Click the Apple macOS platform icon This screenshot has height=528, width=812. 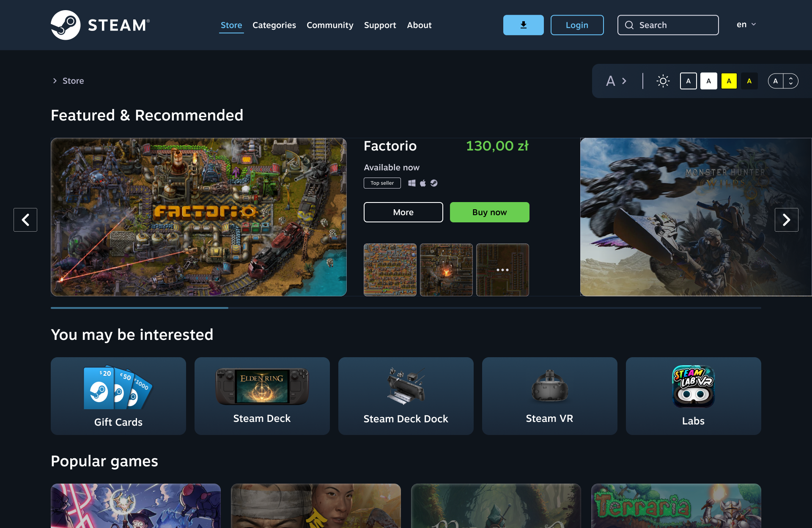click(x=422, y=183)
